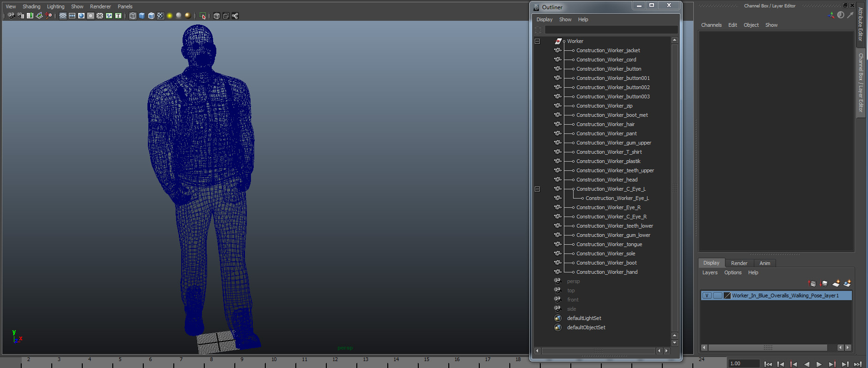
Task: Open the Channels menu in Channel Box
Action: tap(711, 25)
